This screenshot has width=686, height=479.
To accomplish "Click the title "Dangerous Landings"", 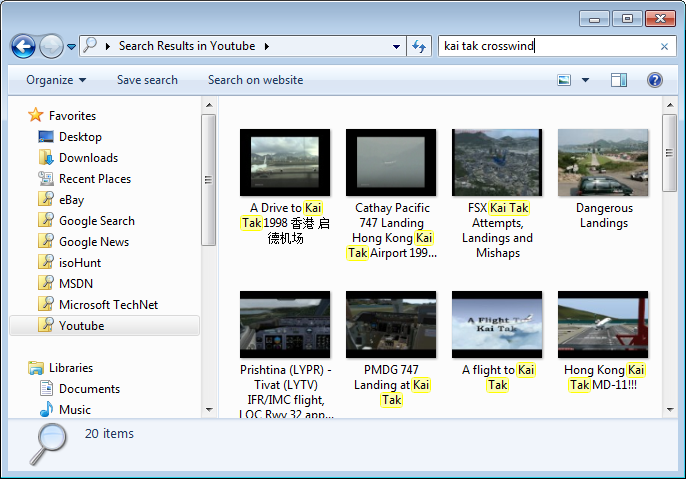I will (x=604, y=215).
